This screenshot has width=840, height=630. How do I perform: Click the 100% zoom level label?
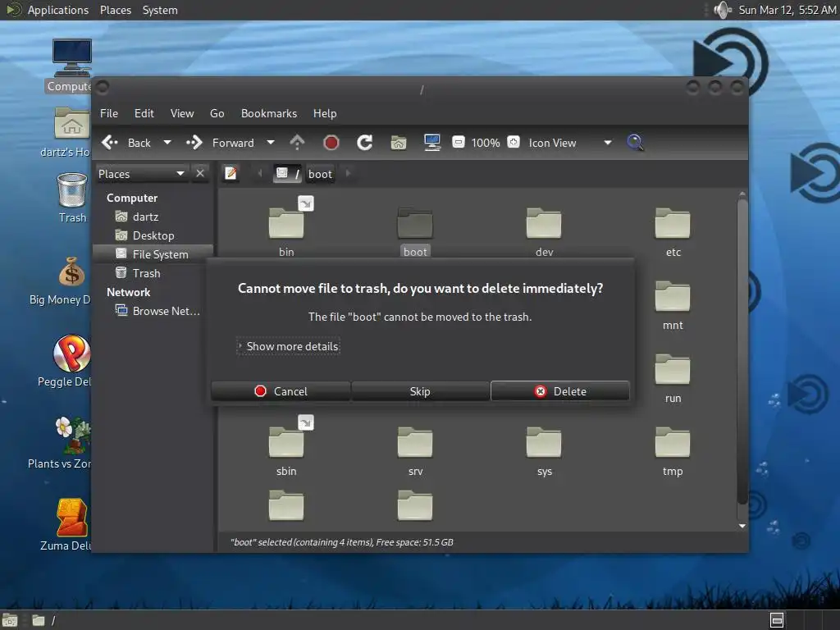pos(486,143)
